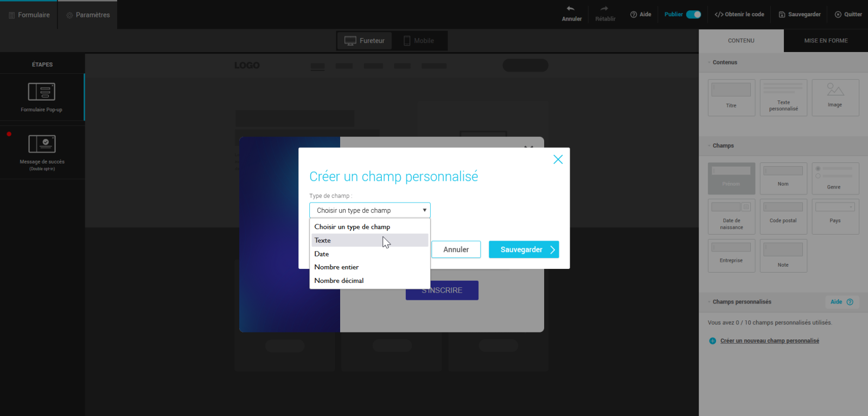Select "Texte" in the field type list

[x=370, y=240]
